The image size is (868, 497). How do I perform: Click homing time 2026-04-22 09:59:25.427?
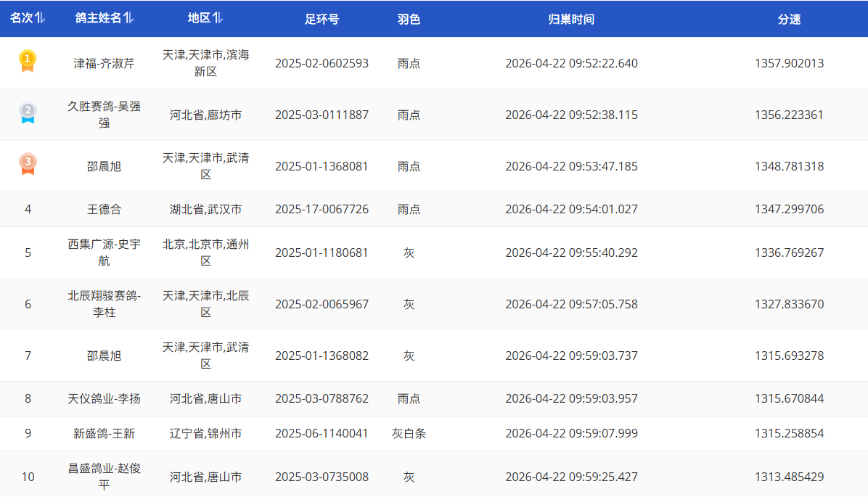point(571,477)
